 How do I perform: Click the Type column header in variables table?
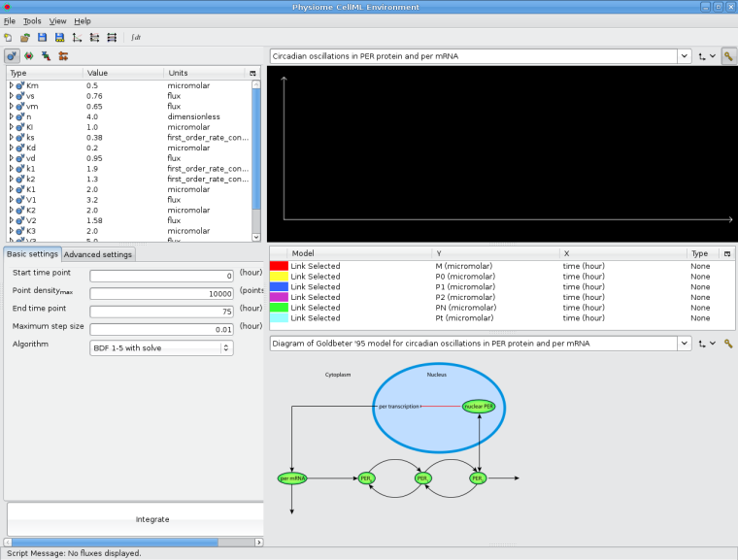click(x=46, y=73)
